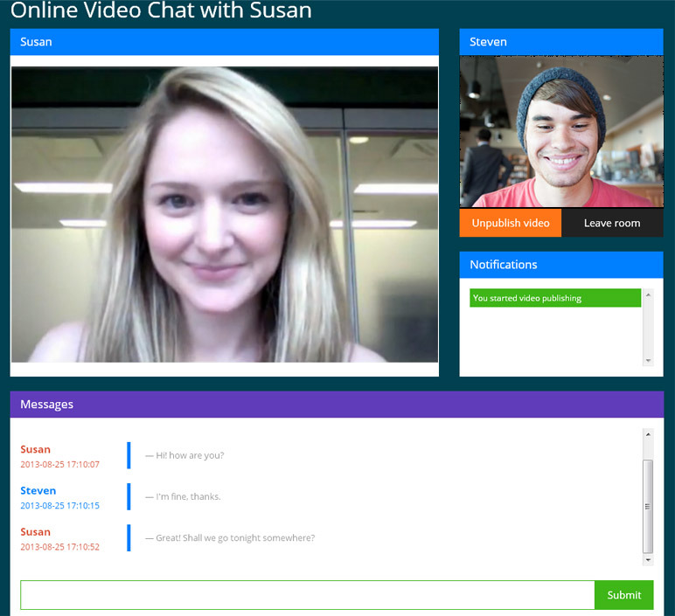Click the 'You started video publishing' notification
This screenshot has width=675, height=616.
pos(555,298)
